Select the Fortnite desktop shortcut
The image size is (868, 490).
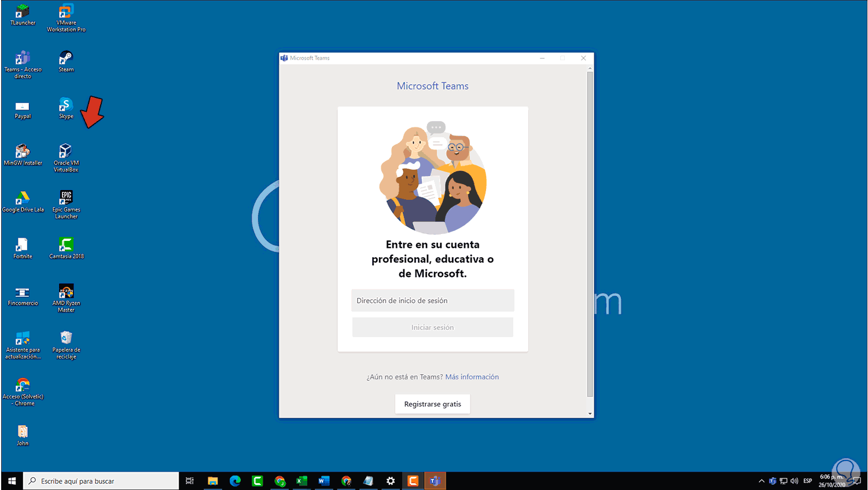click(x=23, y=248)
